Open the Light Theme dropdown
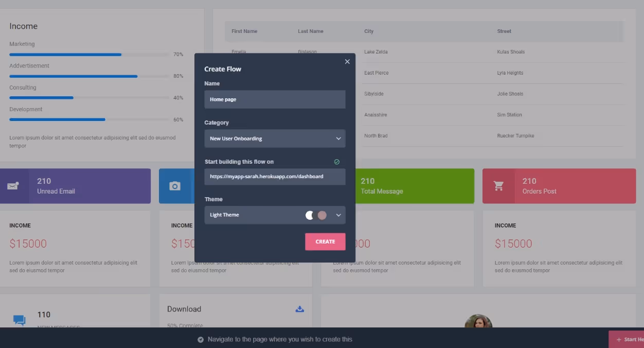 tap(275, 215)
